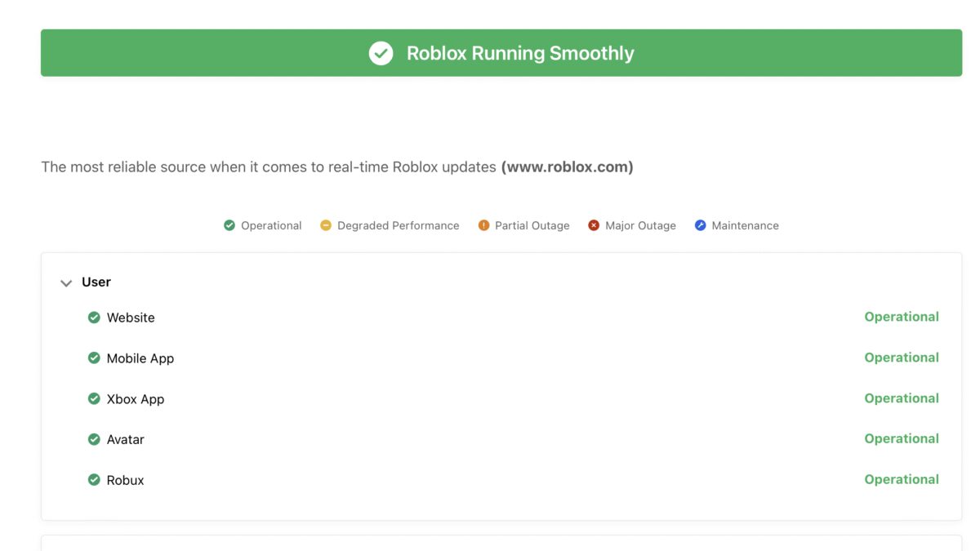Image resolution: width=980 pixels, height=551 pixels.
Task: Click the green Operational legend icon
Action: pos(229,225)
